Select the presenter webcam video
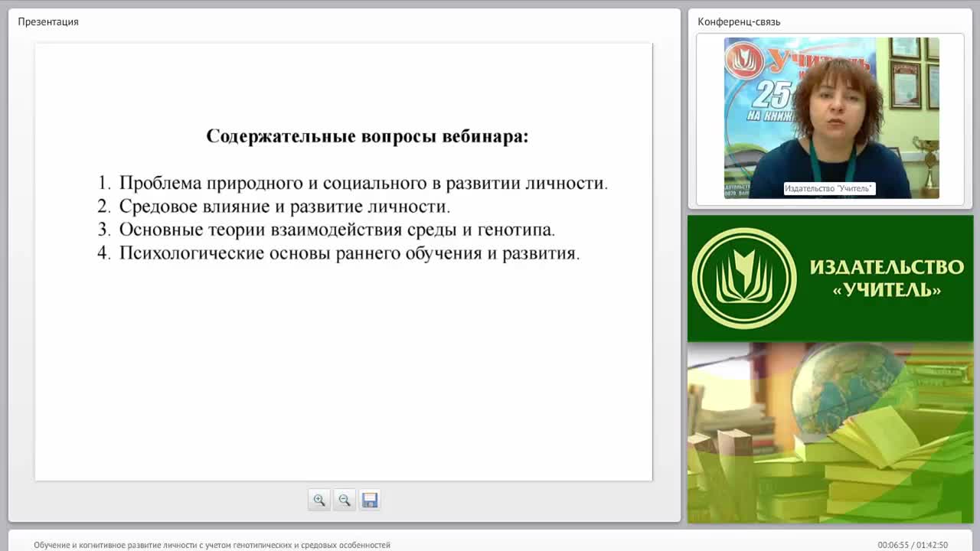 click(x=831, y=118)
